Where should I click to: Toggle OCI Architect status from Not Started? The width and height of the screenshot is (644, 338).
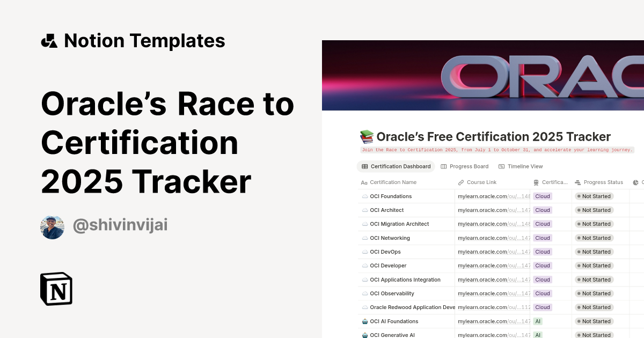tap(594, 210)
